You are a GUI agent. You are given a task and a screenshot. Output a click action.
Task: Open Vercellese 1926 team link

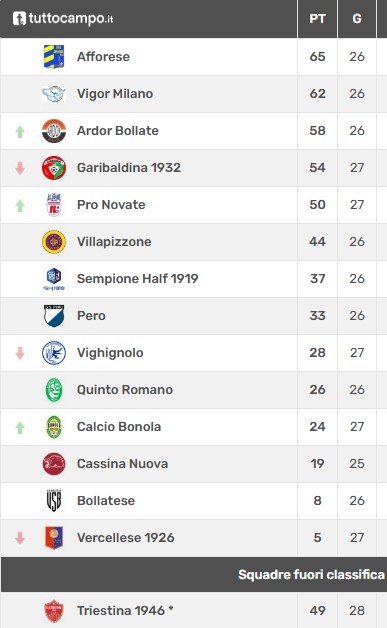pyautogui.click(x=126, y=537)
